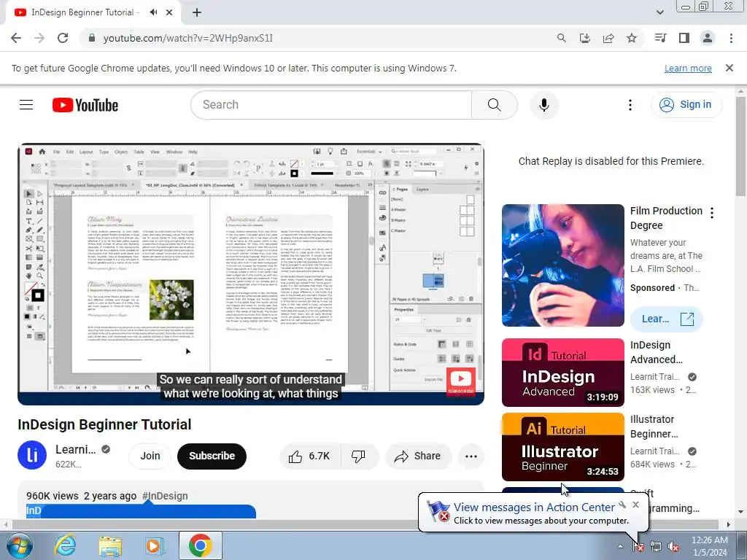Open the Action Center balloon wrench options
The height and width of the screenshot is (560, 747).
pyautogui.click(x=622, y=505)
